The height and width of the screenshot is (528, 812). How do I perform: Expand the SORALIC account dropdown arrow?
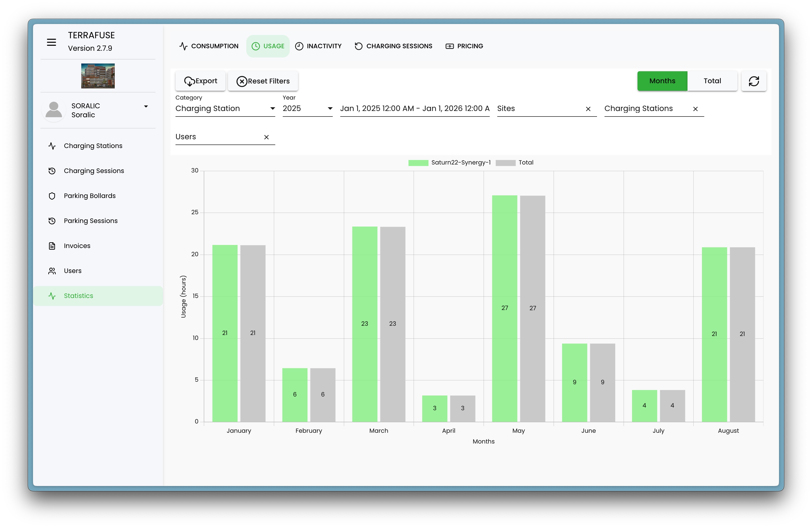click(x=146, y=107)
